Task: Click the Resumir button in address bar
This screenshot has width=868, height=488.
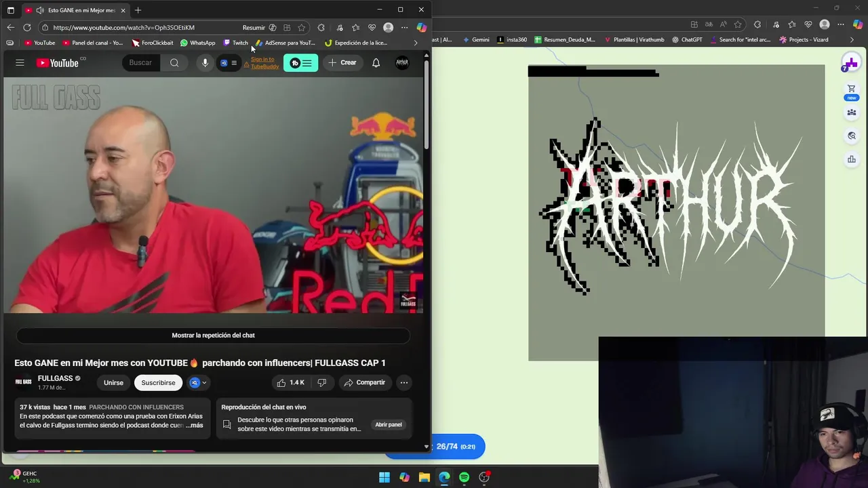Action: click(254, 27)
